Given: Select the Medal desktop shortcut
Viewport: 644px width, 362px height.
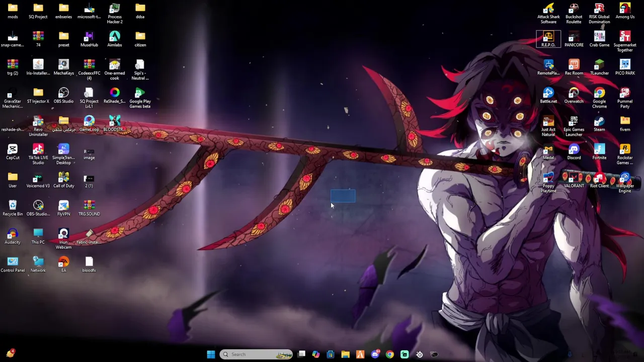Looking at the screenshot, I should 548,151.
